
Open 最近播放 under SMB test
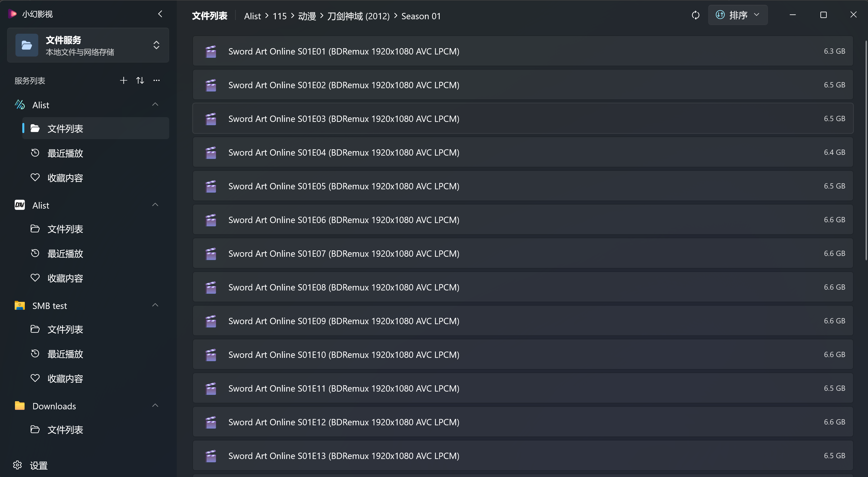[96, 354]
